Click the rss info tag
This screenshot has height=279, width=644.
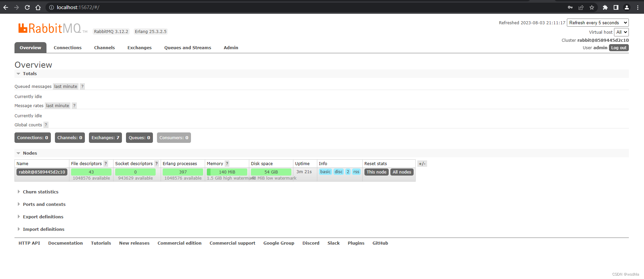click(x=356, y=172)
